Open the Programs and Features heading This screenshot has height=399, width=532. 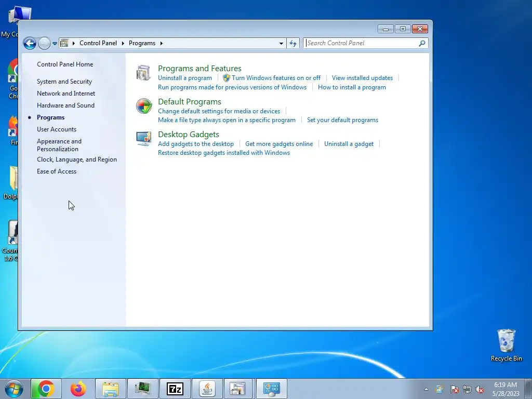pyautogui.click(x=199, y=68)
